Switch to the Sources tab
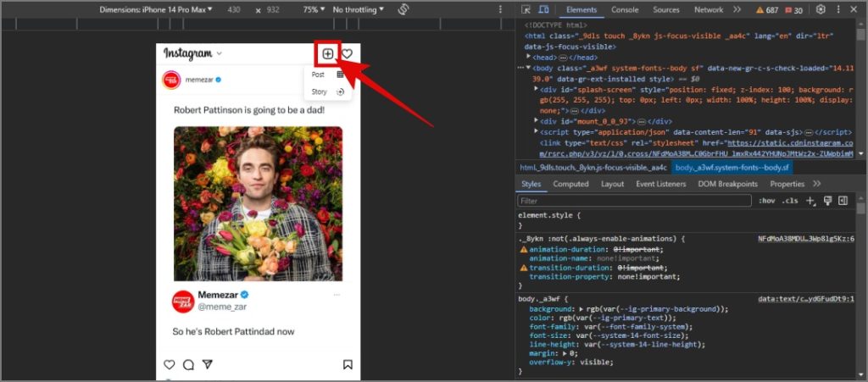Viewport: 868px width, 382px height. click(x=666, y=9)
